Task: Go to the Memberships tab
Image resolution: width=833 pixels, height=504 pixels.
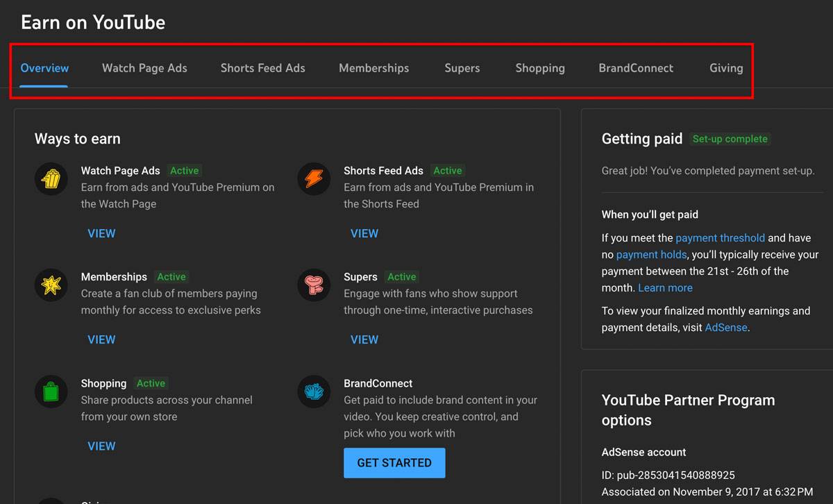Action: (x=373, y=68)
